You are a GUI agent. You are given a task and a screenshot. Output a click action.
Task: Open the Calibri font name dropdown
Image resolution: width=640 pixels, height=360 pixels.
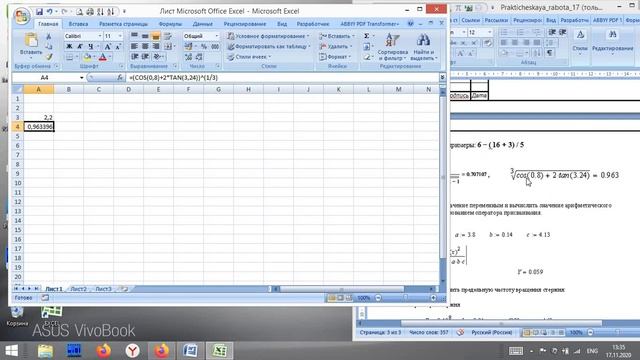[x=100, y=36]
